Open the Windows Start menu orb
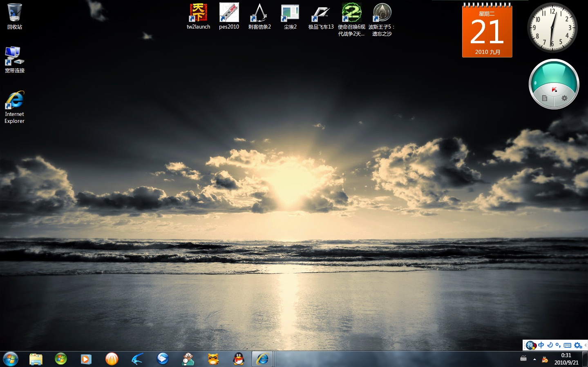The width and height of the screenshot is (588, 367). pyautogui.click(x=11, y=359)
